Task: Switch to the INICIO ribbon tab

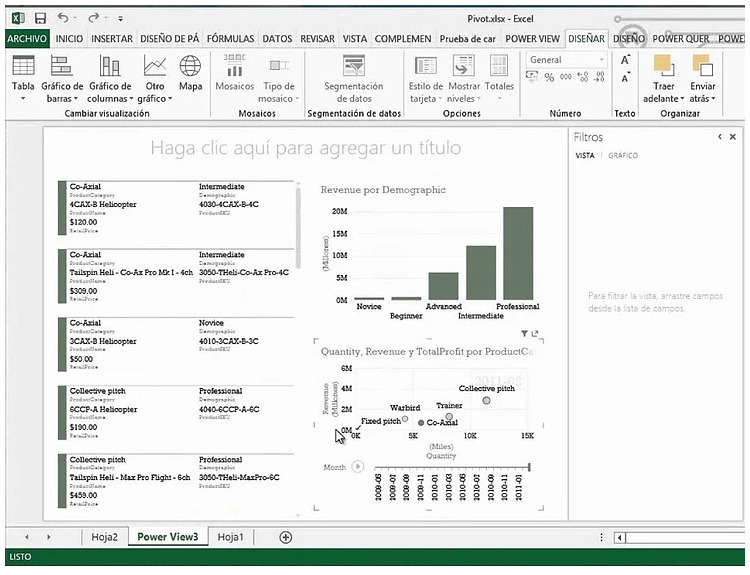Action: click(x=69, y=39)
